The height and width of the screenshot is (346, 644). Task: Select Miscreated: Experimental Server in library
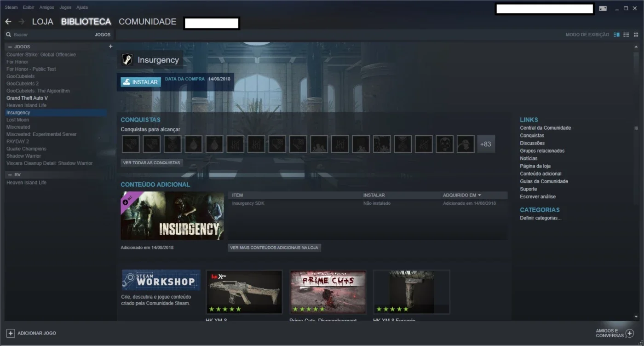(41, 134)
